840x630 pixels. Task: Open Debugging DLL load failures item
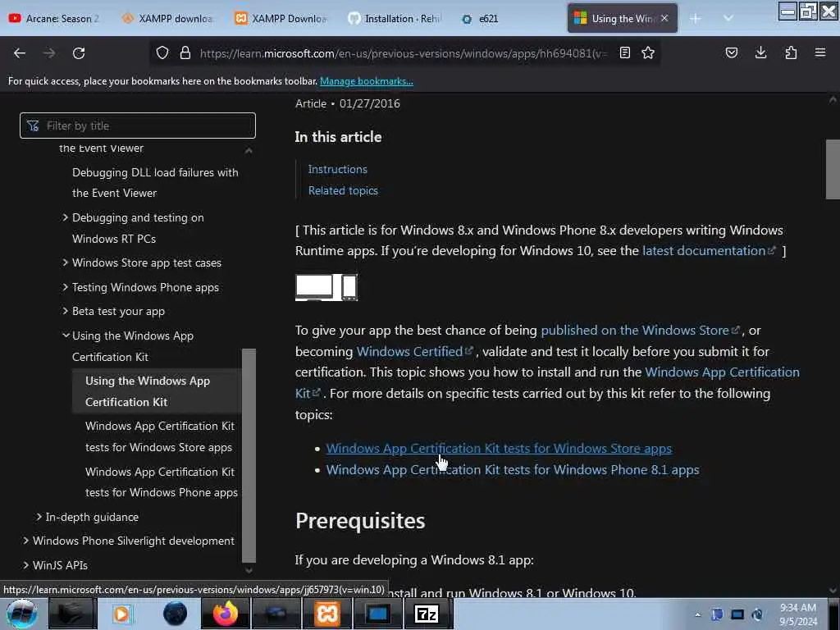(155, 183)
